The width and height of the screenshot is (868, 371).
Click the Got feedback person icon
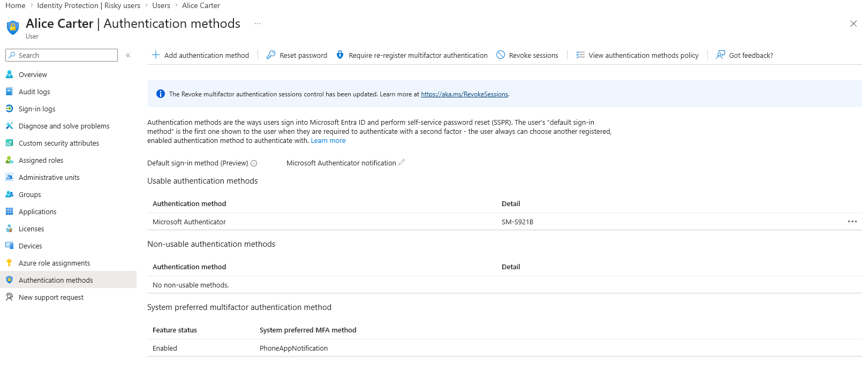pyautogui.click(x=721, y=55)
